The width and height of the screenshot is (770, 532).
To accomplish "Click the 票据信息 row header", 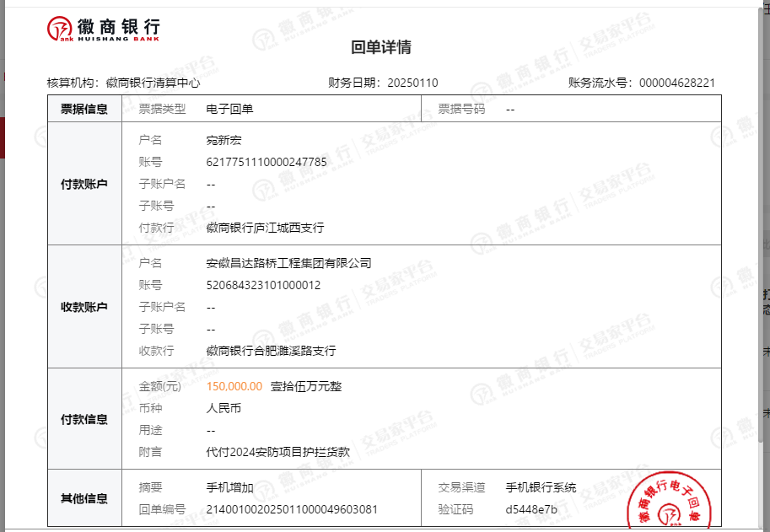I will [84, 109].
